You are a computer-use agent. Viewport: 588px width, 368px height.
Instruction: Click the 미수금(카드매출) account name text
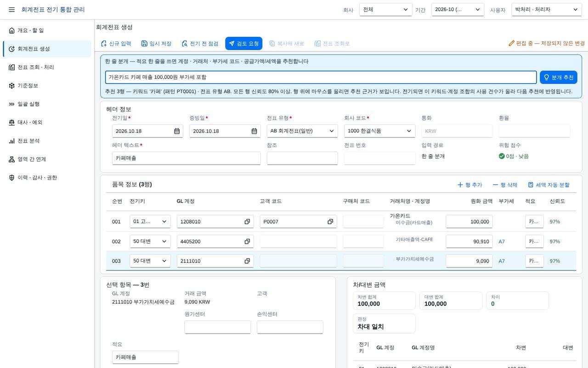point(414,223)
